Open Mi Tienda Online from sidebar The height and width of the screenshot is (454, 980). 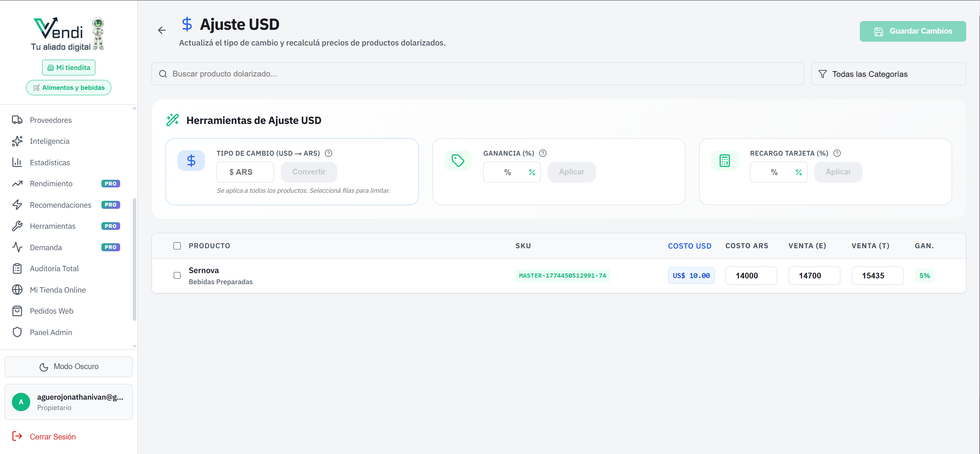[58, 290]
